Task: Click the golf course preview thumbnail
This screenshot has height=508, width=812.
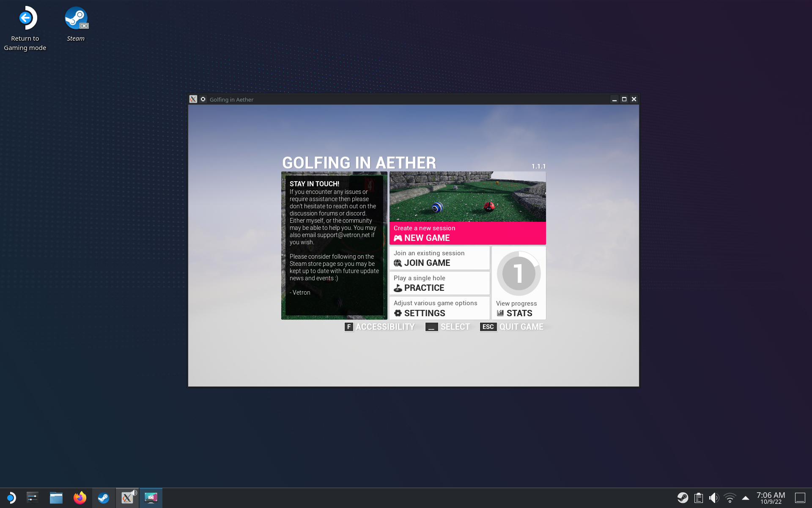Action: point(467,196)
